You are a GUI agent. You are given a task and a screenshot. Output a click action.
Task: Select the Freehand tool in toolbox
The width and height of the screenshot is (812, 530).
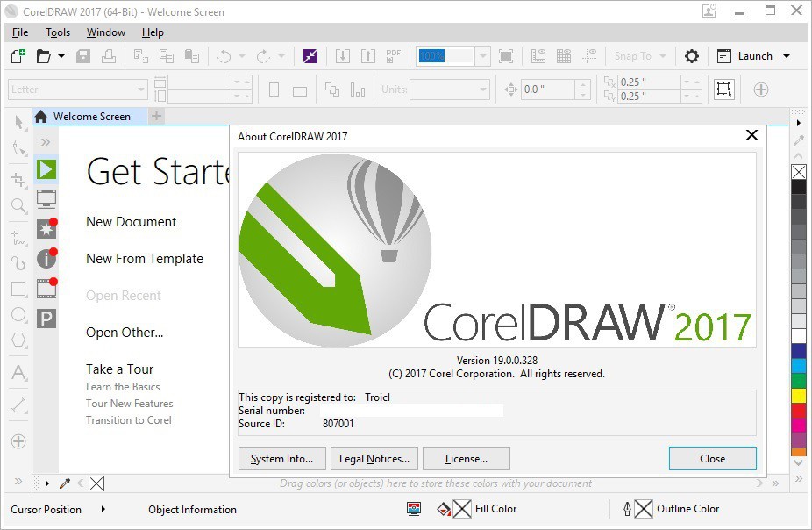(x=18, y=238)
